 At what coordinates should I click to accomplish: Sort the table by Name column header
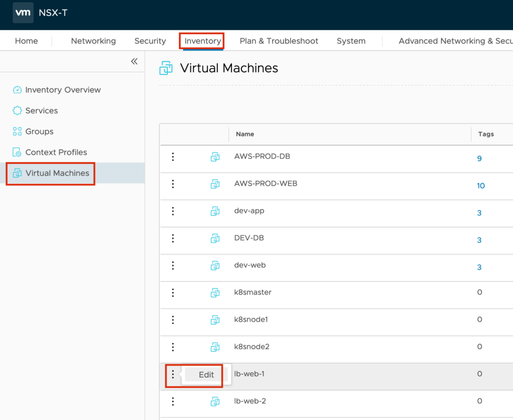(x=245, y=134)
